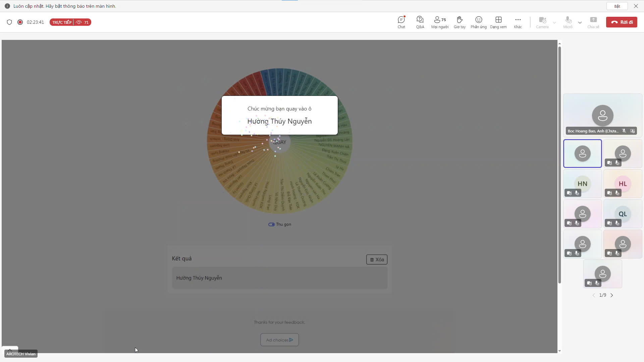
Task: Click the Bật notifications button
Action: [617, 6]
